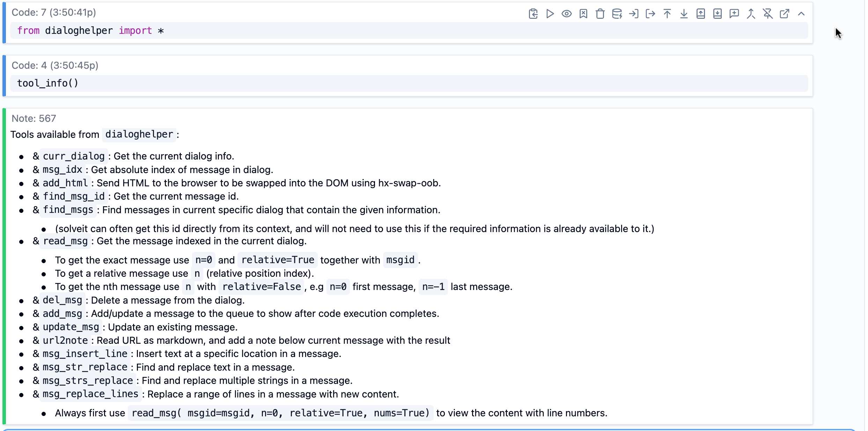Screen dimensions: 868x431
Task: Click the arrow-down-to-line move bottom icon
Action: [x=684, y=14]
